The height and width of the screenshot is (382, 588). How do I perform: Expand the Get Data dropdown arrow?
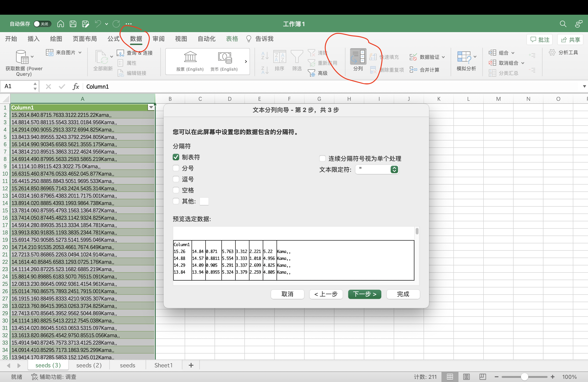pyautogui.click(x=32, y=57)
